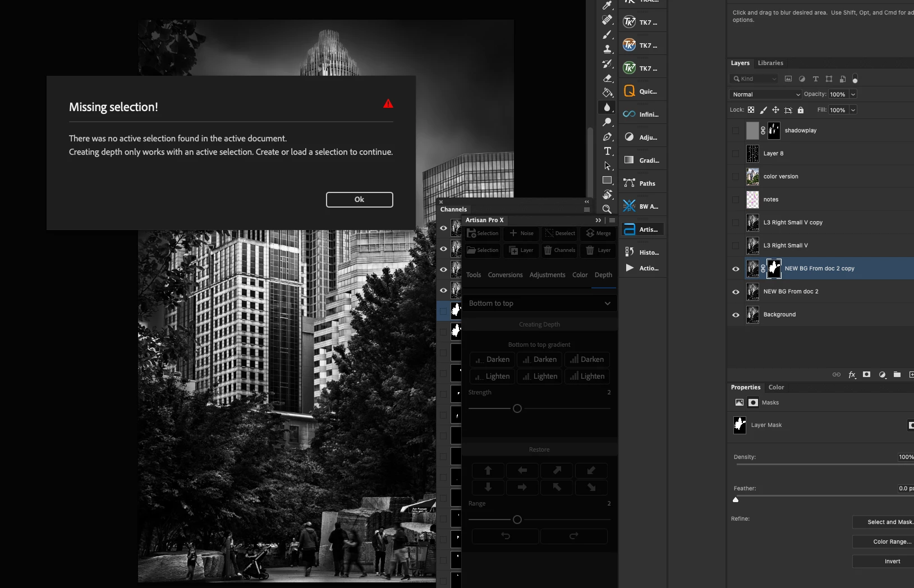
Task: Expand the Bottom to top dropdown
Action: 540,304
